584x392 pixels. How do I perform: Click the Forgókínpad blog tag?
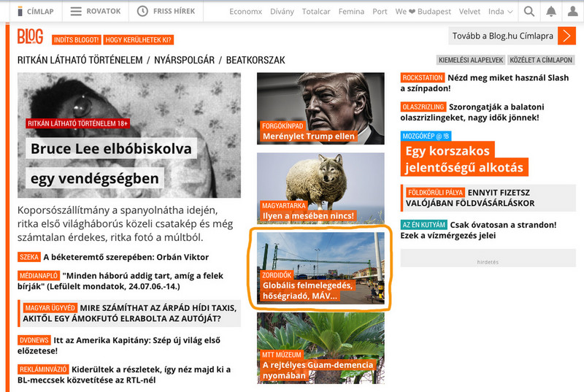[x=283, y=126]
